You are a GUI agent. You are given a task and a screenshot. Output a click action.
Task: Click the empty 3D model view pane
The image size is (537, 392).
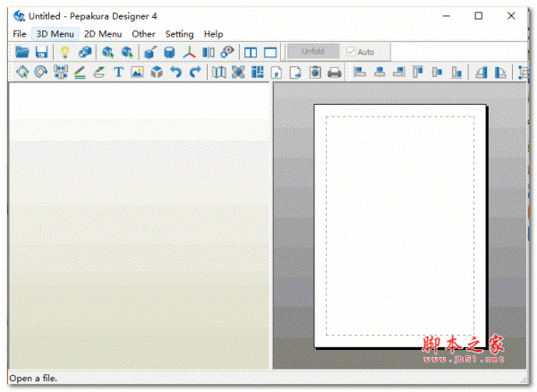coord(139,226)
